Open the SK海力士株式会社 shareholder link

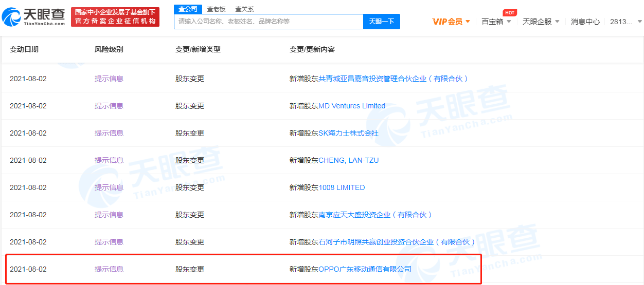[348, 133]
